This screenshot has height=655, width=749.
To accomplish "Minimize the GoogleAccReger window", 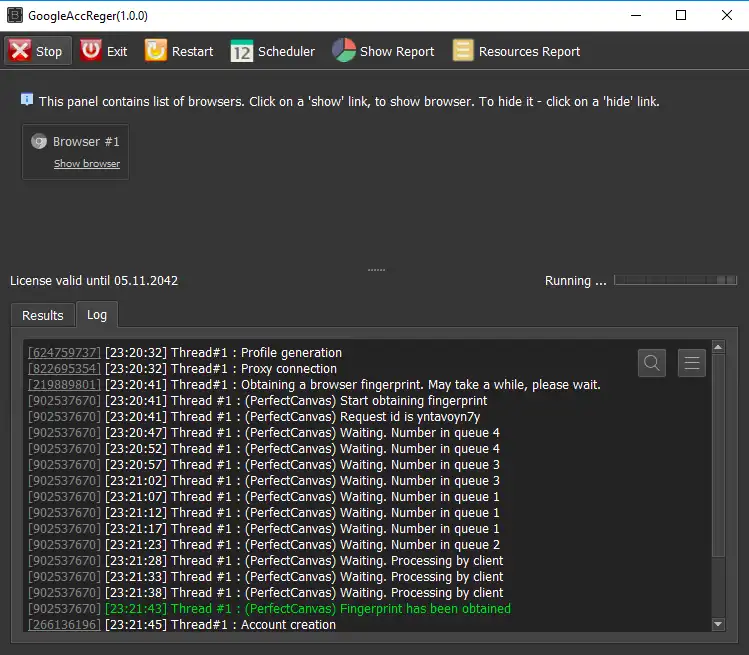I will click(636, 15).
